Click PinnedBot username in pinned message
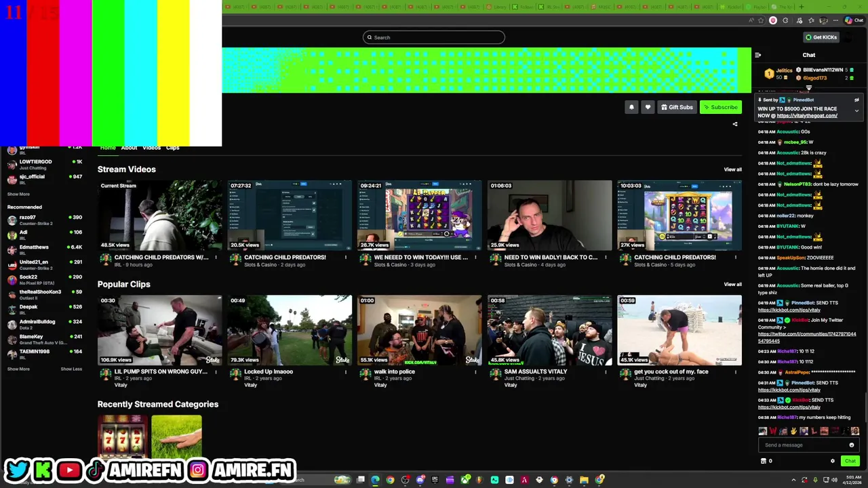Image resolution: width=868 pixels, height=488 pixels. (x=803, y=100)
